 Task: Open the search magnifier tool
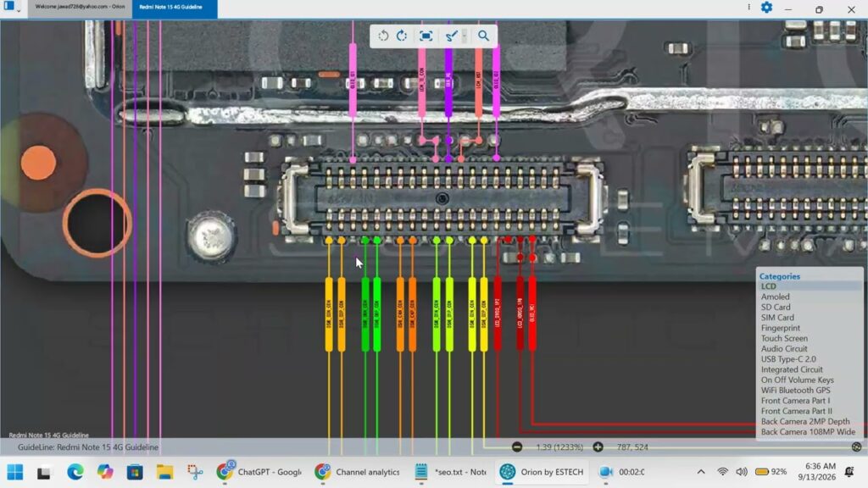tap(483, 36)
